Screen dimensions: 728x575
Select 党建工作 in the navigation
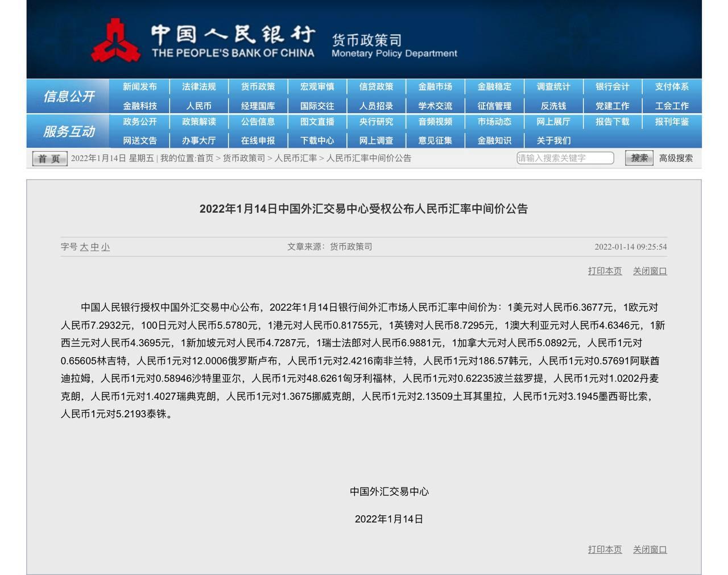click(613, 106)
